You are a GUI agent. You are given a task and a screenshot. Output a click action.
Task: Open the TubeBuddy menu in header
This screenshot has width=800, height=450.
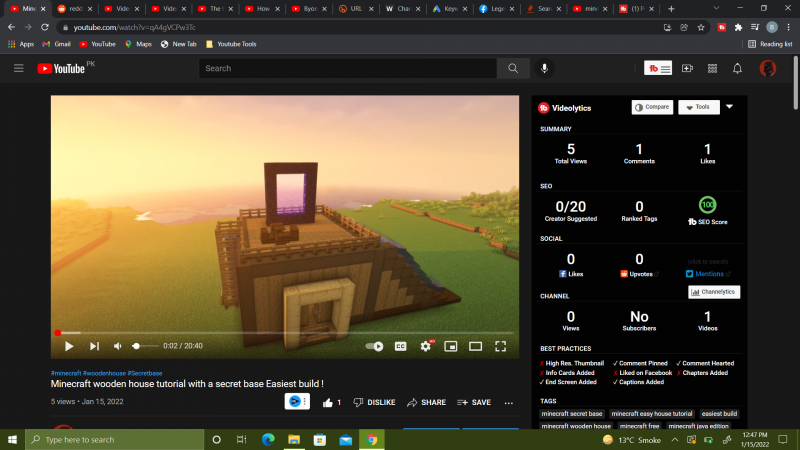coord(657,68)
